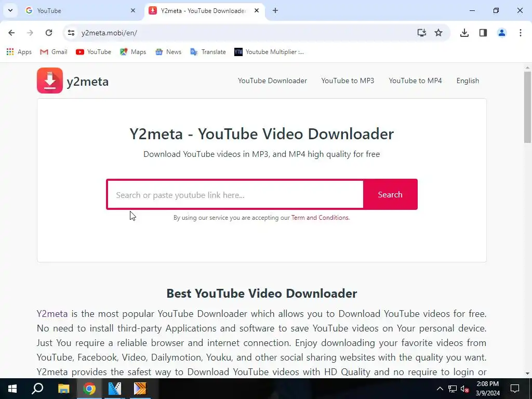Image resolution: width=532 pixels, height=399 pixels.
Task: Click the address bar URL y2meta.mobi/en/
Action: (x=109, y=33)
